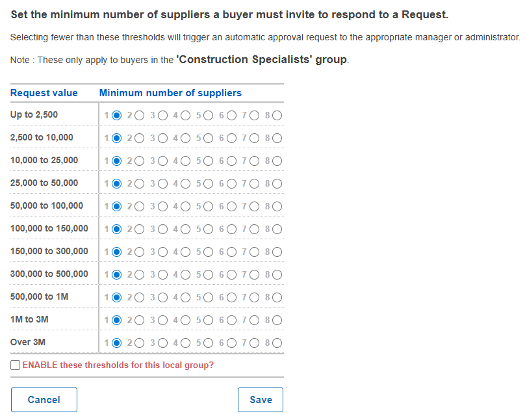The width and height of the screenshot is (525, 420).
Task: Choose 4 suppliers for 10,000 to 25,000
Action: click(x=185, y=161)
